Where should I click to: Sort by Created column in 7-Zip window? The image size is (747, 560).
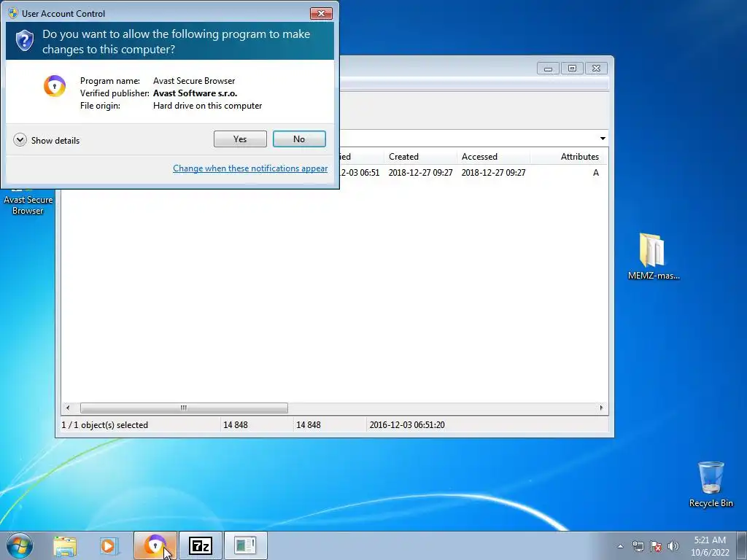(x=420, y=157)
